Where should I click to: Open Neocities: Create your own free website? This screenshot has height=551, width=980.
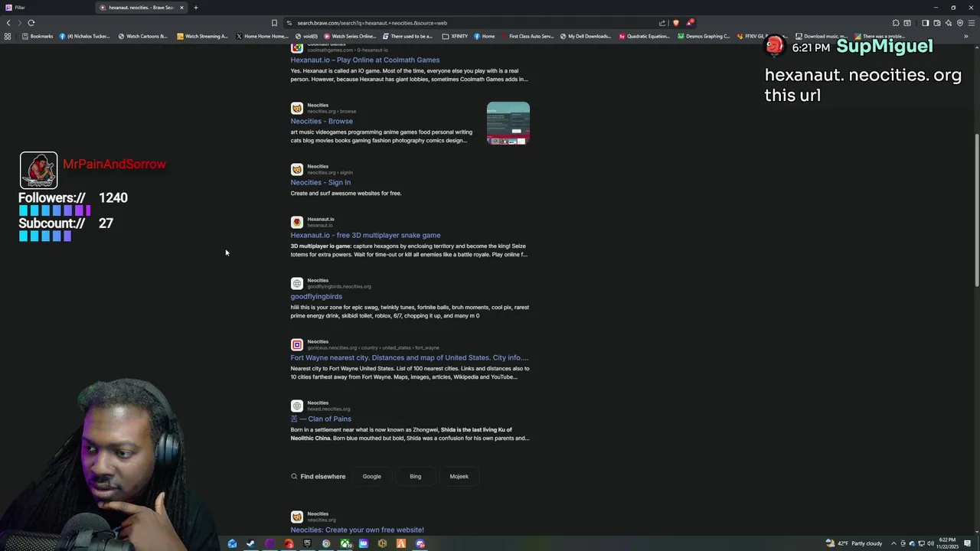tap(357, 530)
